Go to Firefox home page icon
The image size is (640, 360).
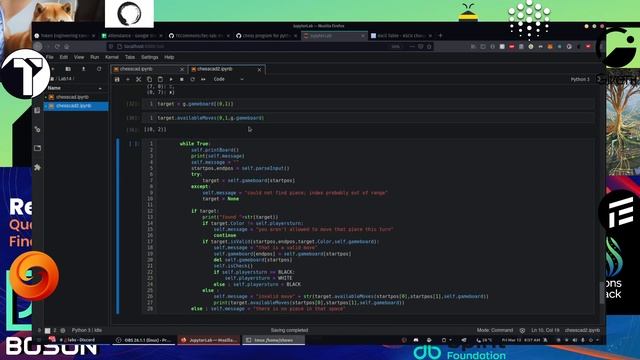[67, 47]
